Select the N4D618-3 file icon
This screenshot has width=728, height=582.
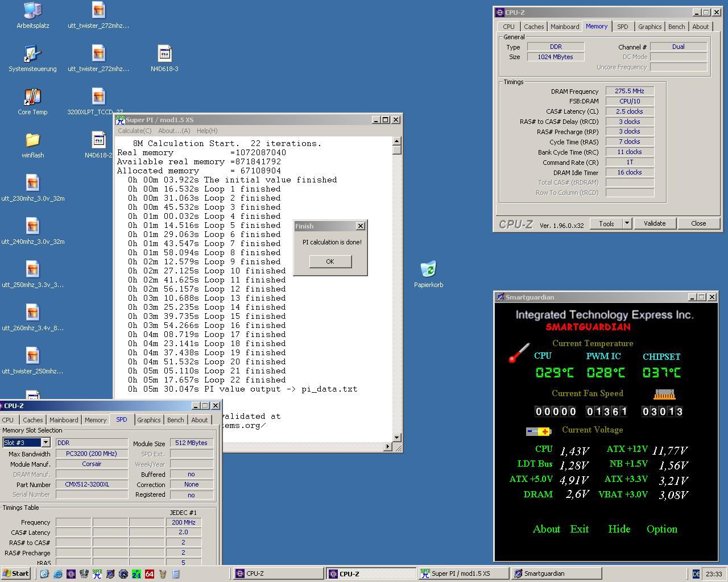pos(164,59)
